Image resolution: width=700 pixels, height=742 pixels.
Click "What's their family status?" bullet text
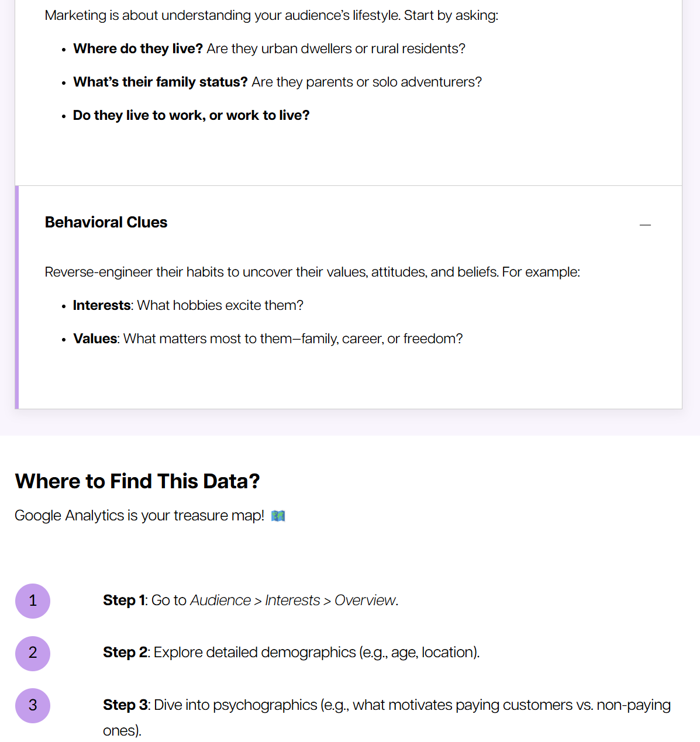pyautogui.click(x=160, y=82)
